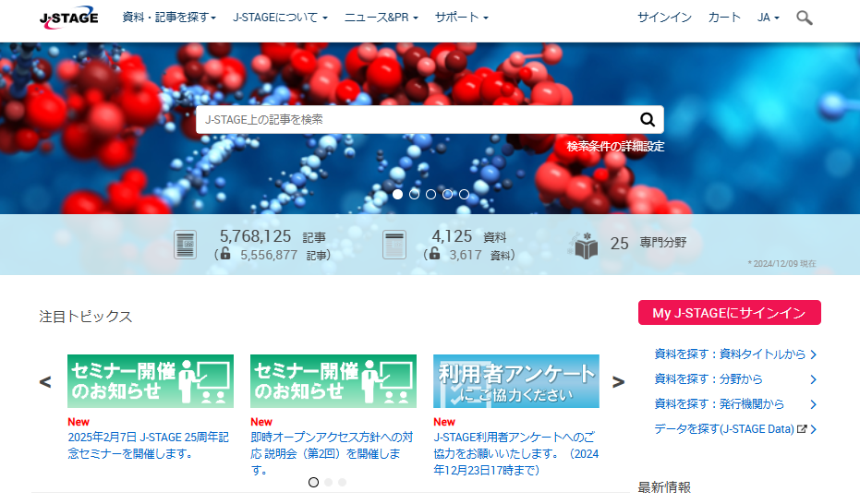Select first hero banner slide dot
Viewport: 860px width, 504px height.
pyautogui.click(x=397, y=195)
